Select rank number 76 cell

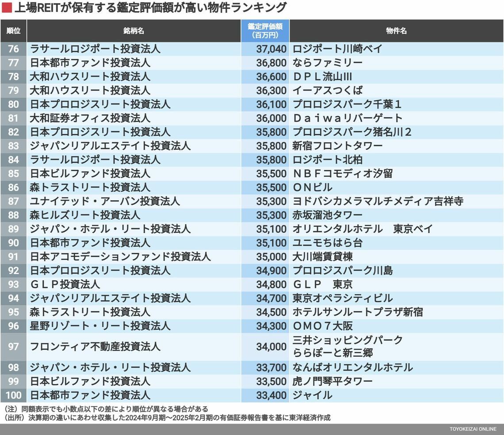[13, 49]
